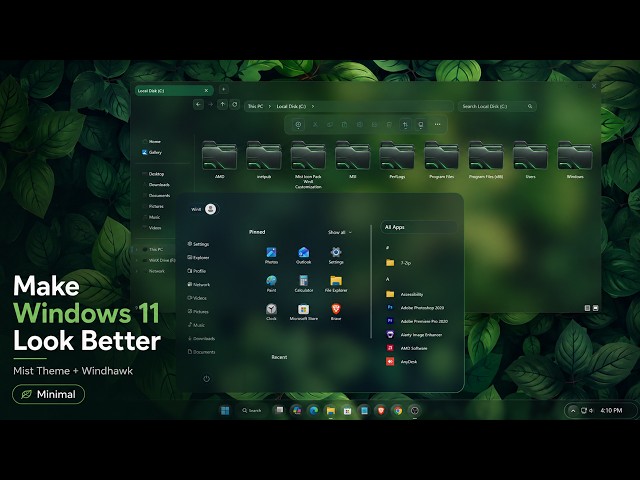The height and width of the screenshot is (480, 640).
Task: Expand Show all pinned apps
Action: [340, 232]
